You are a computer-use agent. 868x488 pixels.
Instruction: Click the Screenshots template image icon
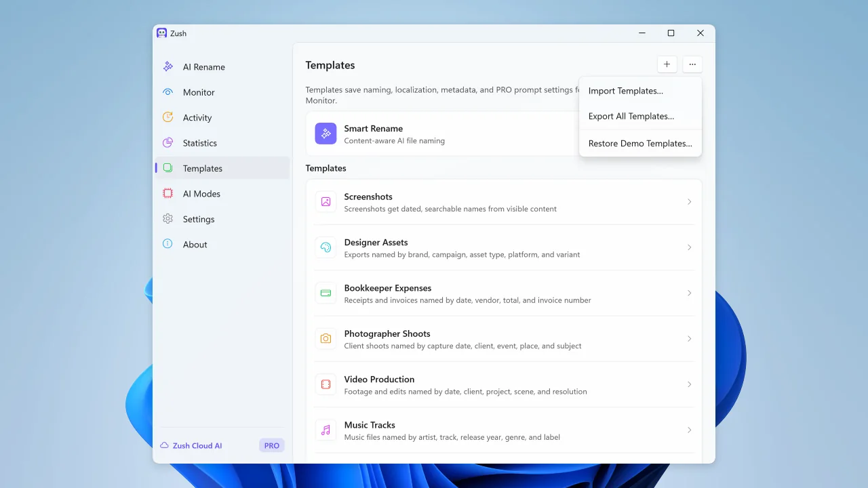click(325, 202)
